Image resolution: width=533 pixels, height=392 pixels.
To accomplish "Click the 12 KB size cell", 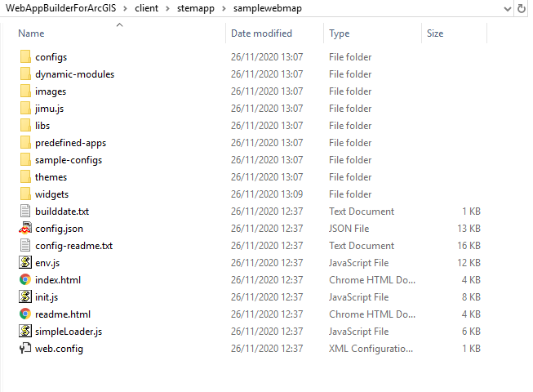I will point(469,262).
